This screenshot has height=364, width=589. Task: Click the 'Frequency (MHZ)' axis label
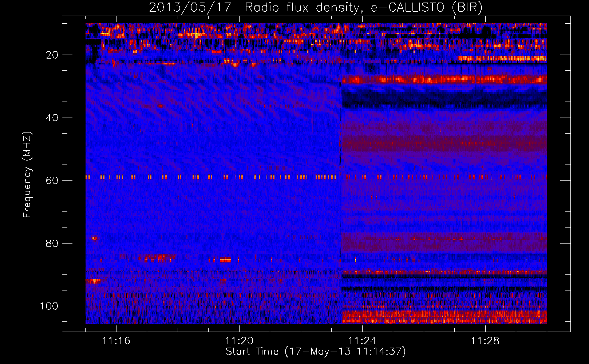(x=27, y=175)
